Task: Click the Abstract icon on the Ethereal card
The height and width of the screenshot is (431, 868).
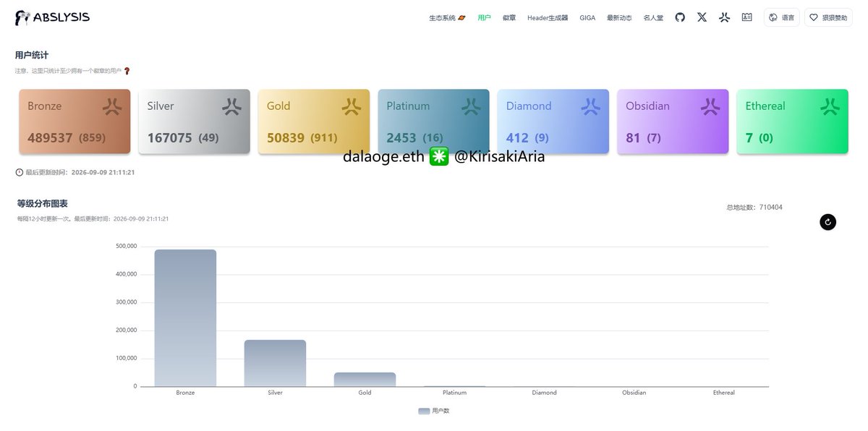Action: tap(830, 107)
